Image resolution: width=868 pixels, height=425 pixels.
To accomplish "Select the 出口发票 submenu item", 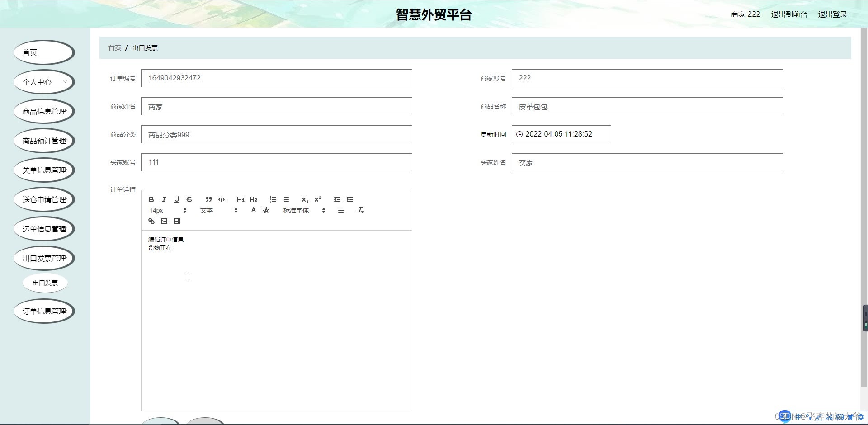I will tap(45, 283).
